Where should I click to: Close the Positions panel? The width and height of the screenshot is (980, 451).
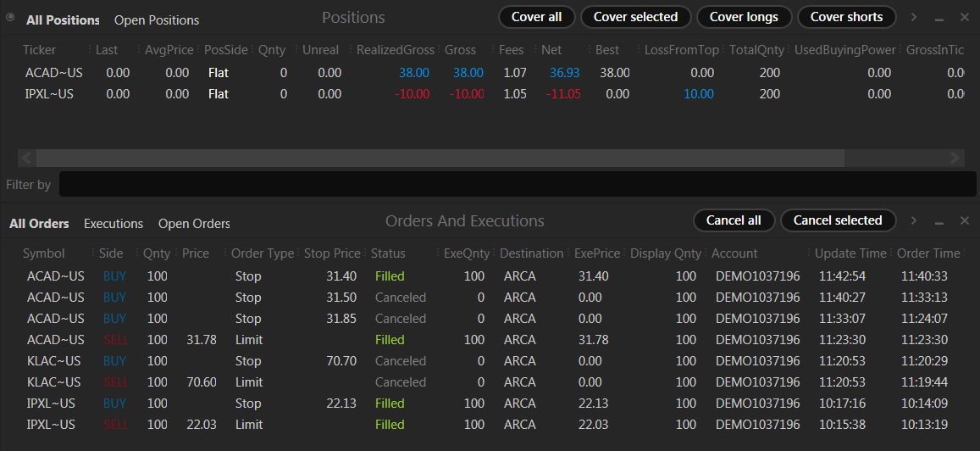(965, 18)
